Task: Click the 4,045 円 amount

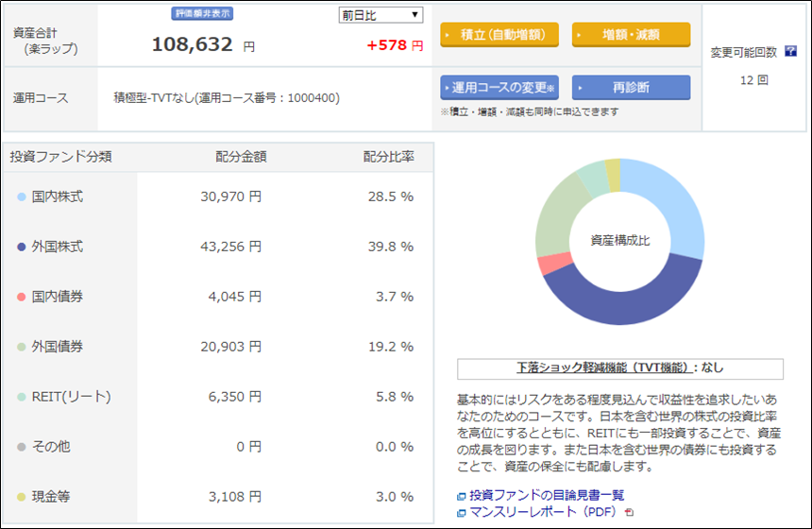Action: point(234,297)
